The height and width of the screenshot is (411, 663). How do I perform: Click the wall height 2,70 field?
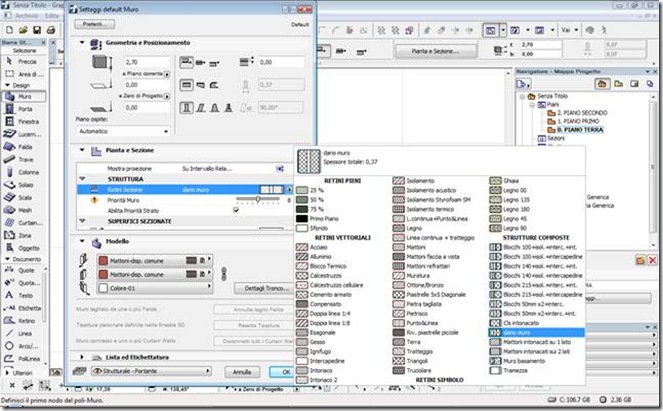(x=147, y=62)
